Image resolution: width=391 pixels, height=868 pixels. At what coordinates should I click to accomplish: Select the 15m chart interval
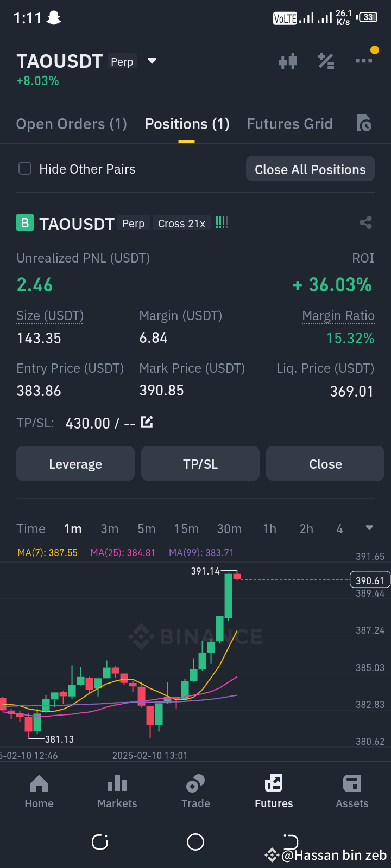(186, 529)
